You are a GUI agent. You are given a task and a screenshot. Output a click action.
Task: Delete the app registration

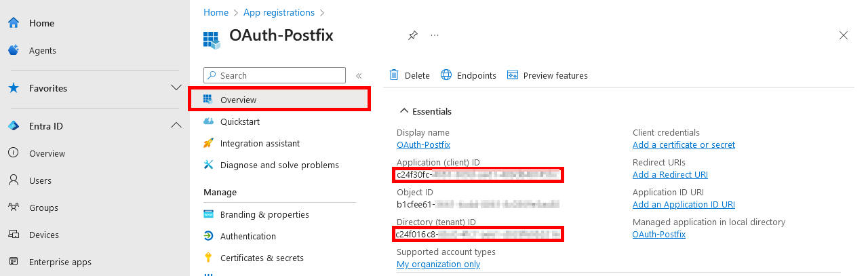pos(410,75)
